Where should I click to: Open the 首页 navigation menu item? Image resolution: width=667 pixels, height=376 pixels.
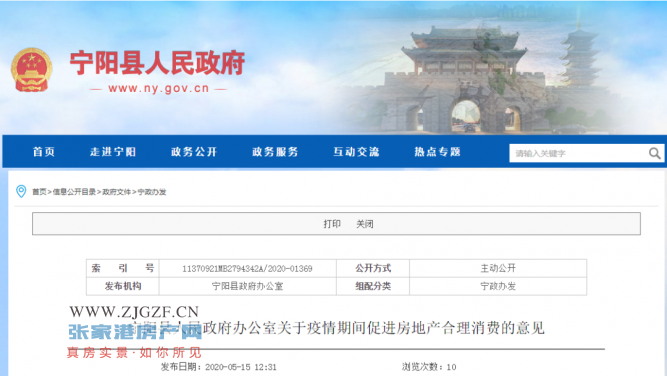pos(44,152)
